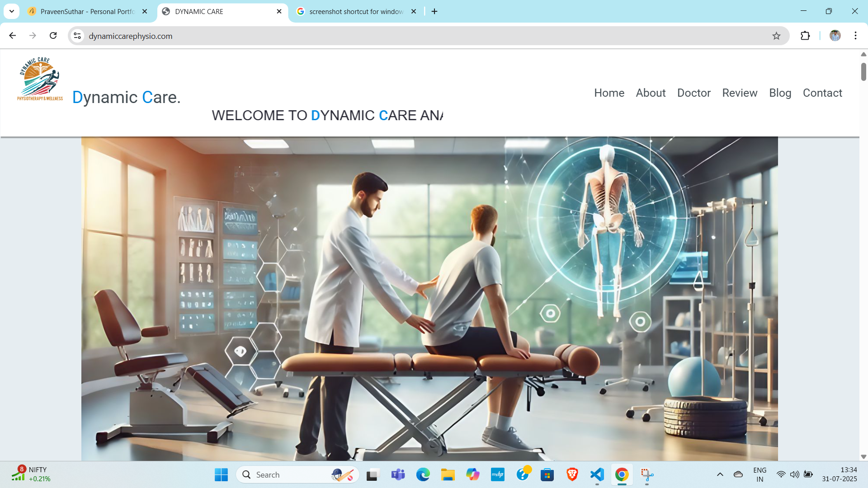This screenshot has width=868, height=488.
Task: Open Microsoft Edge from taskbar
Action: 423,474
